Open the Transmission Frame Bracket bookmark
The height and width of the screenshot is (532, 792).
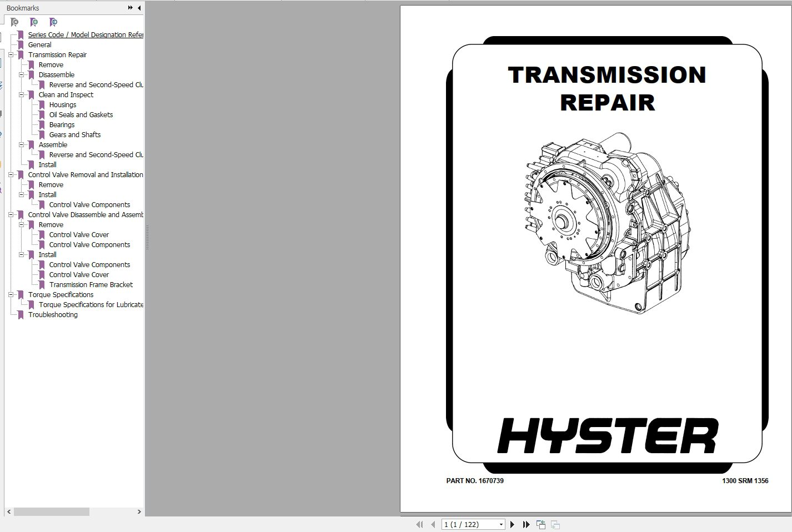(x=91, y=285)
